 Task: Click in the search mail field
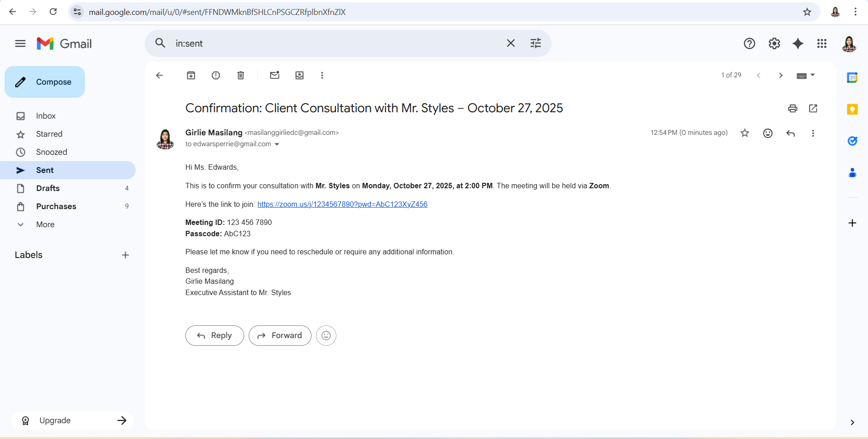tap(335, 43)
